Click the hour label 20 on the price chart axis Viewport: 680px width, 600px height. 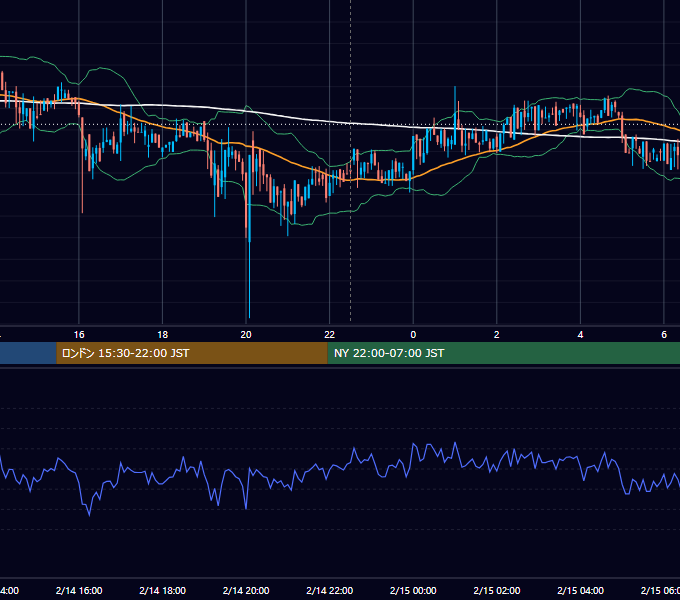click(x=246, y=335)
